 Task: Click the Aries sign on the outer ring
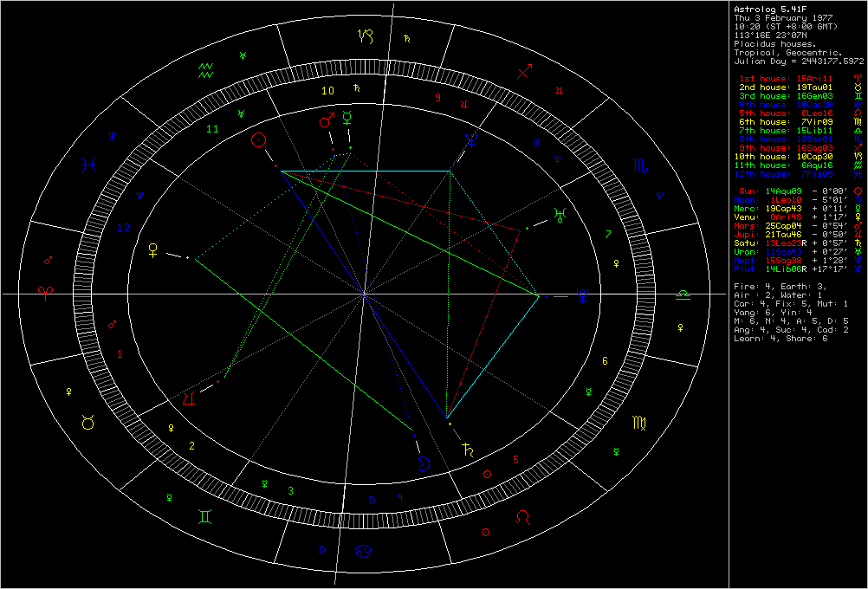[44, 294]
